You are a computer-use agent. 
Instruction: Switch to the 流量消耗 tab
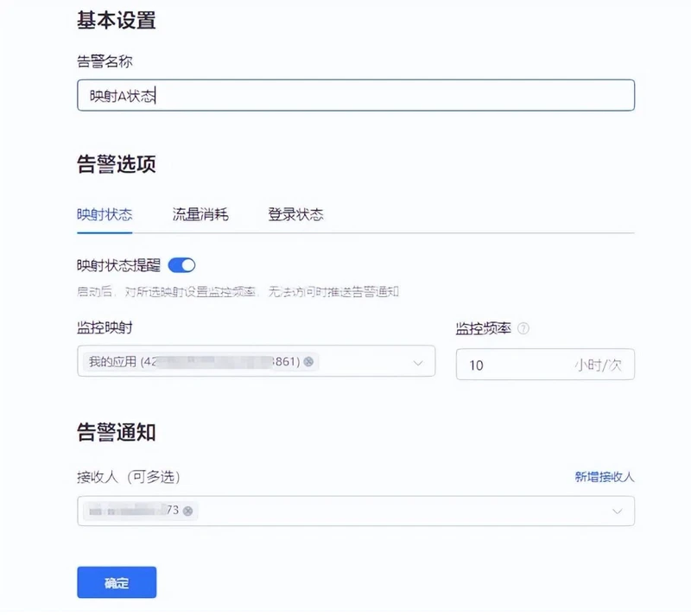pyautogui.click(x=200, y=215)
